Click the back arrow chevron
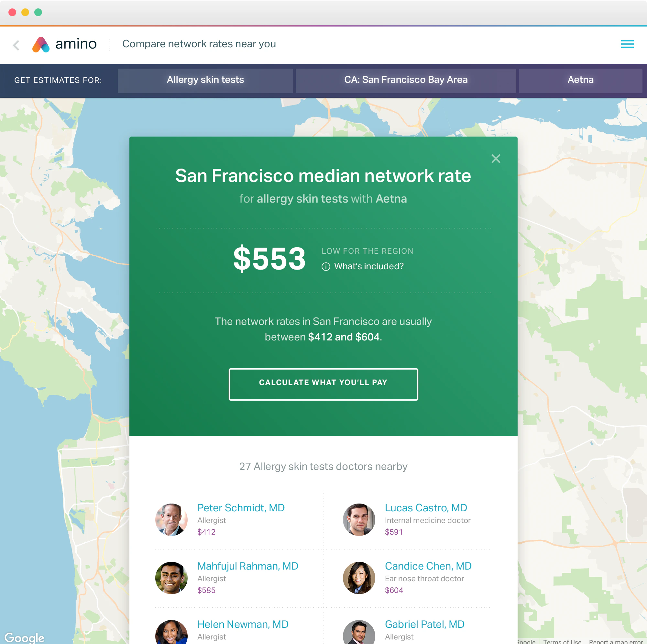Viewport: 647px width, 644px height. click(x=16, y=45)
